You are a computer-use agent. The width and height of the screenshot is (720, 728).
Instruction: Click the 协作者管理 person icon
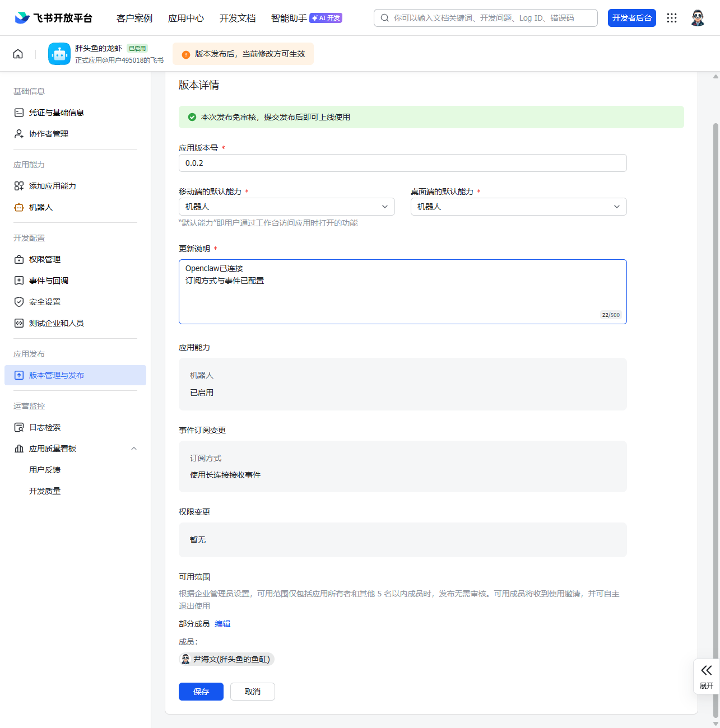19,134
